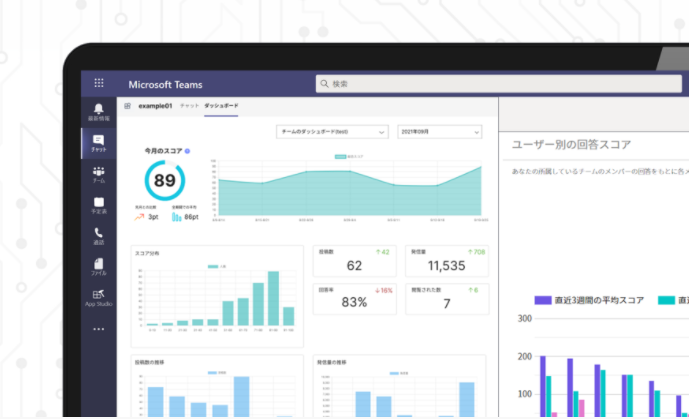
Task: Expand the チームのダッシュボード dropdown
Action: click(331, 131)
